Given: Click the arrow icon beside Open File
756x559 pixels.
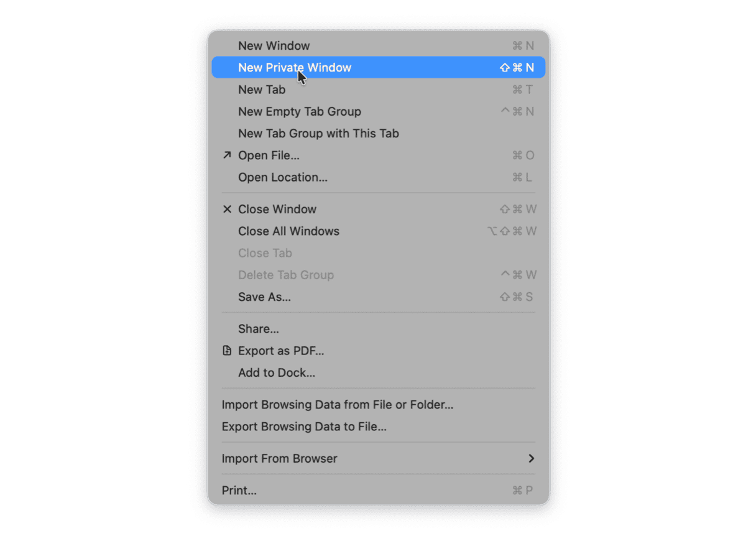Looking at the screenshot, I should pyautogui.click(x=227, y=155).
